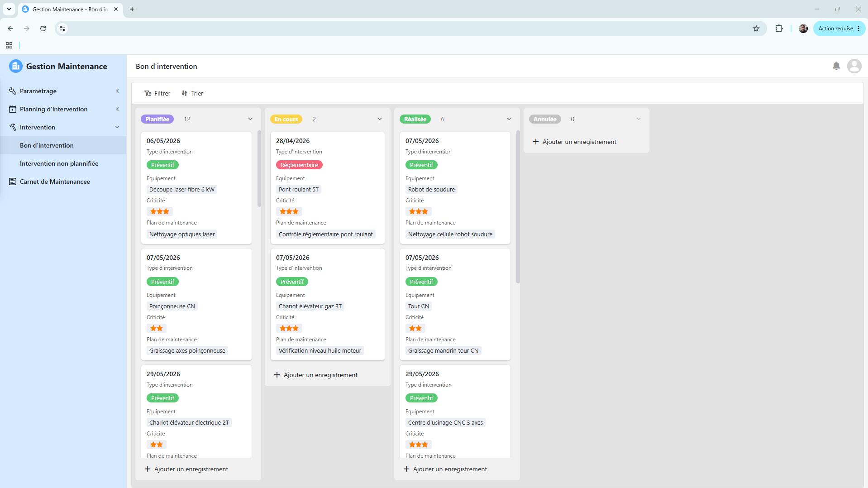The width and height of the screenshot is (868, 488).
Task: Open the Chrome profile picture
Action: [803, 29]
